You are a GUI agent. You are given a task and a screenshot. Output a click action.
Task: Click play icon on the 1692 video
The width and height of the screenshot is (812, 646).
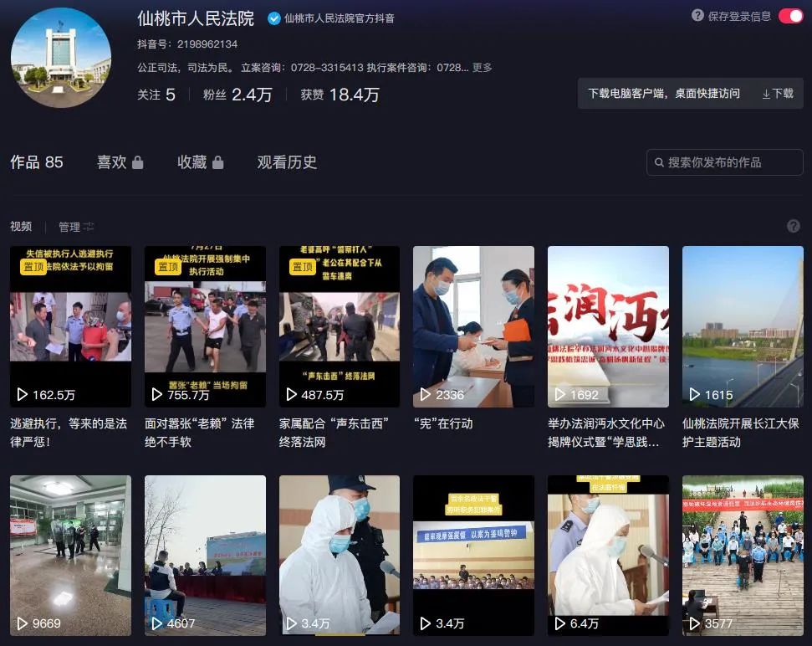pyautogui.click(x=559, y=395)
